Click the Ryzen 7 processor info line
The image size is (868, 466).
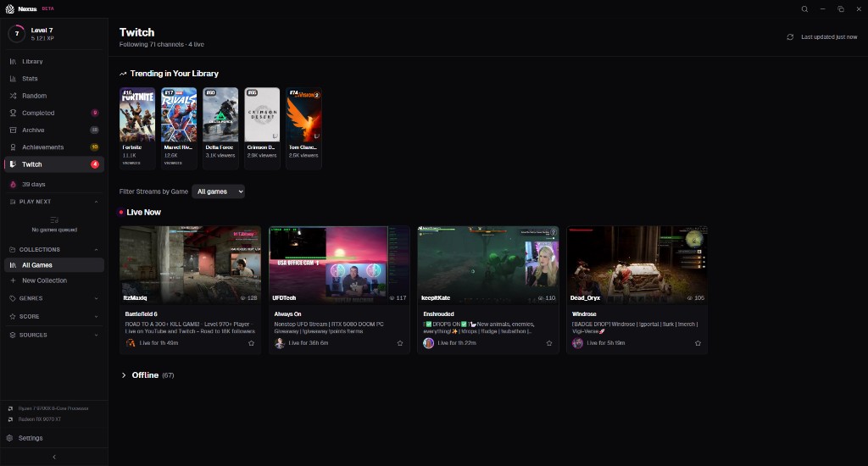(x=53, y=408)
